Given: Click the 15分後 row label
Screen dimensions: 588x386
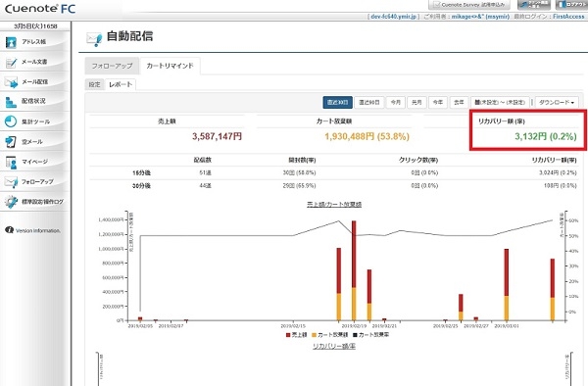Looking at the screenshot, I should point(141,172).
